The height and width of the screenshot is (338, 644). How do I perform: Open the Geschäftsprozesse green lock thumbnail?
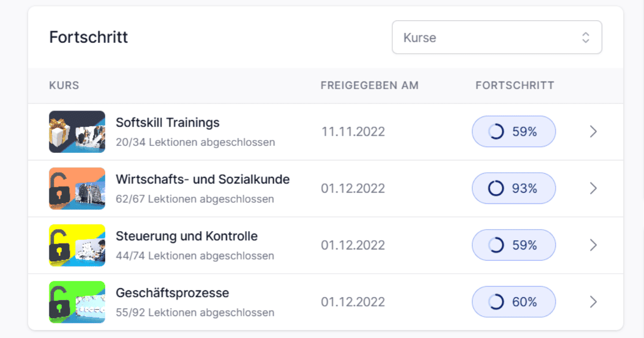[77, 302]
